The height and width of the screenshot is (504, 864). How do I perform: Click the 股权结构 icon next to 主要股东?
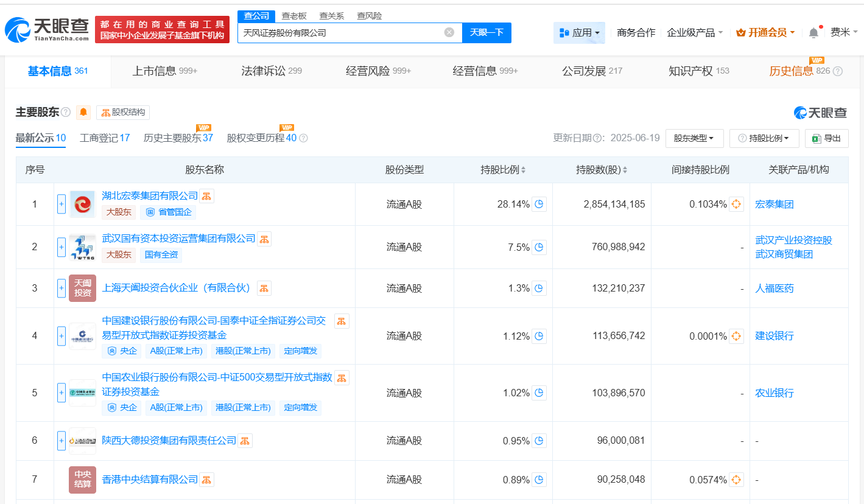click(123, 113)
